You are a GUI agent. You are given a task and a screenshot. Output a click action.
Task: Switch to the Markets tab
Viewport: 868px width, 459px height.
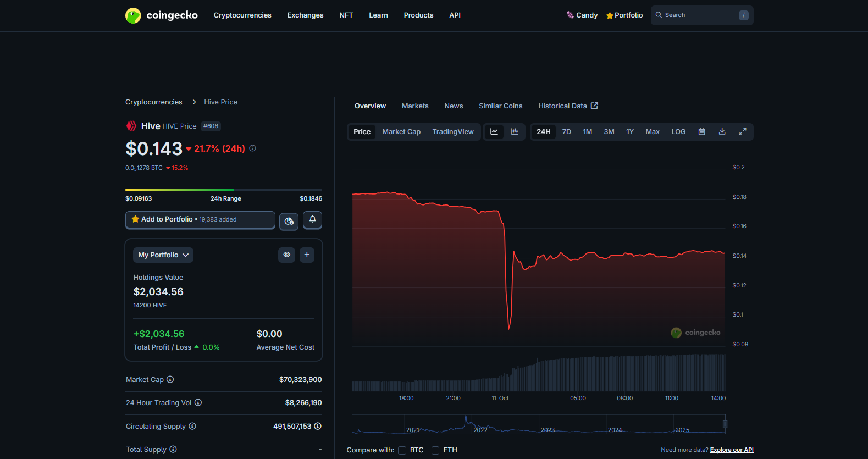pos(415,106)
